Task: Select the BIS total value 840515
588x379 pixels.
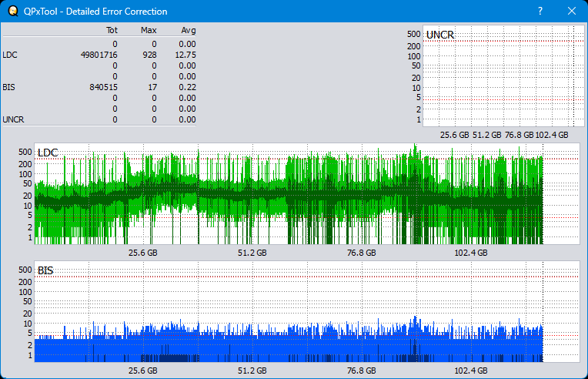Action: [103, 87]
